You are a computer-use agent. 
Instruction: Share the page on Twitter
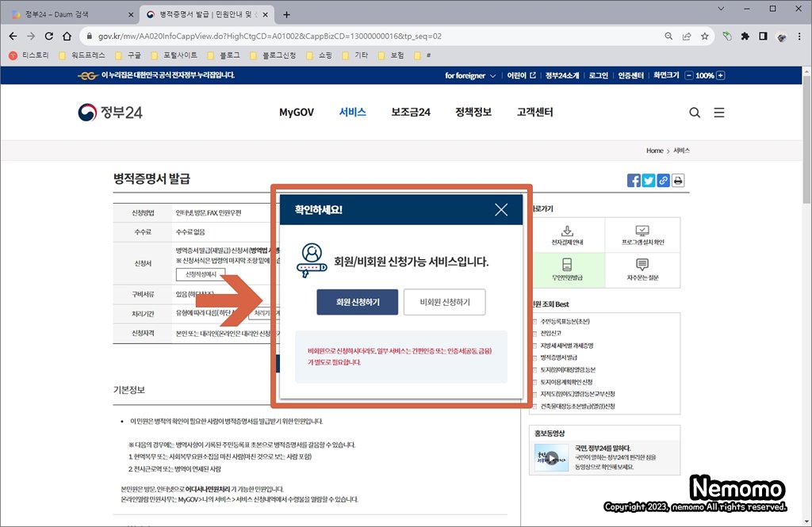[649, 180]
